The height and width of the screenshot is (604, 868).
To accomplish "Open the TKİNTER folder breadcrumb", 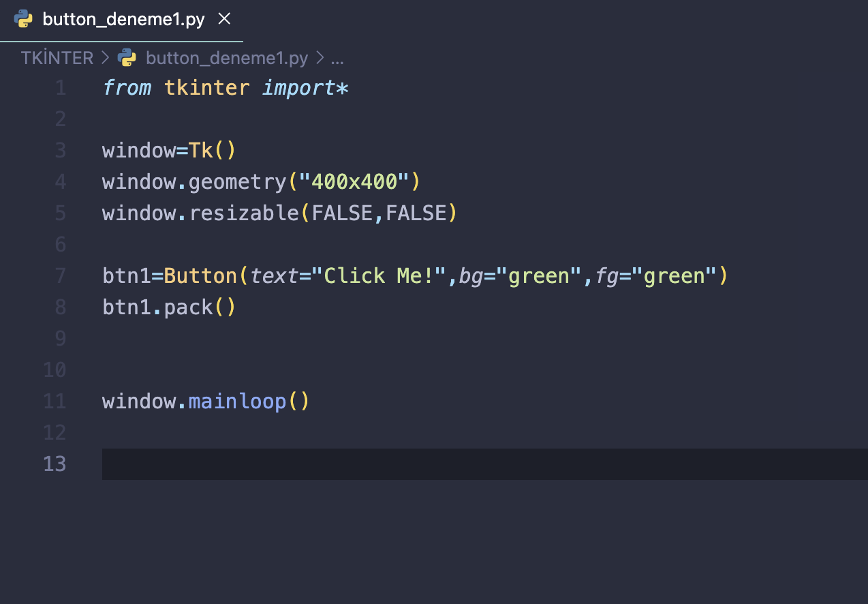I will [x=57, y=58].
